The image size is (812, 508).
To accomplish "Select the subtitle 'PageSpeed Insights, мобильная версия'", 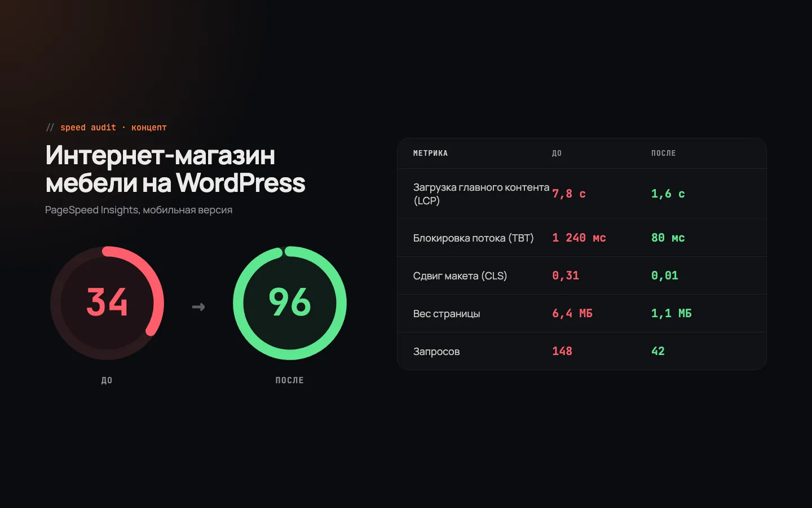I will coord(139,210).
